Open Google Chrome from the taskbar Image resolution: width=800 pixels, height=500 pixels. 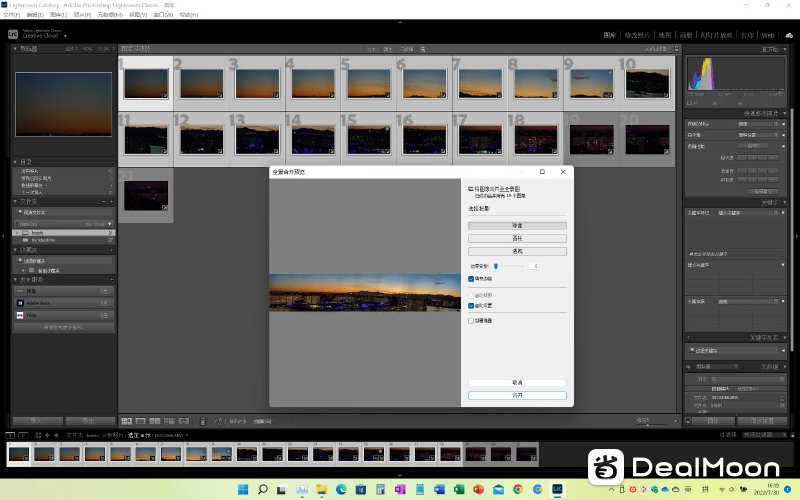518,489
